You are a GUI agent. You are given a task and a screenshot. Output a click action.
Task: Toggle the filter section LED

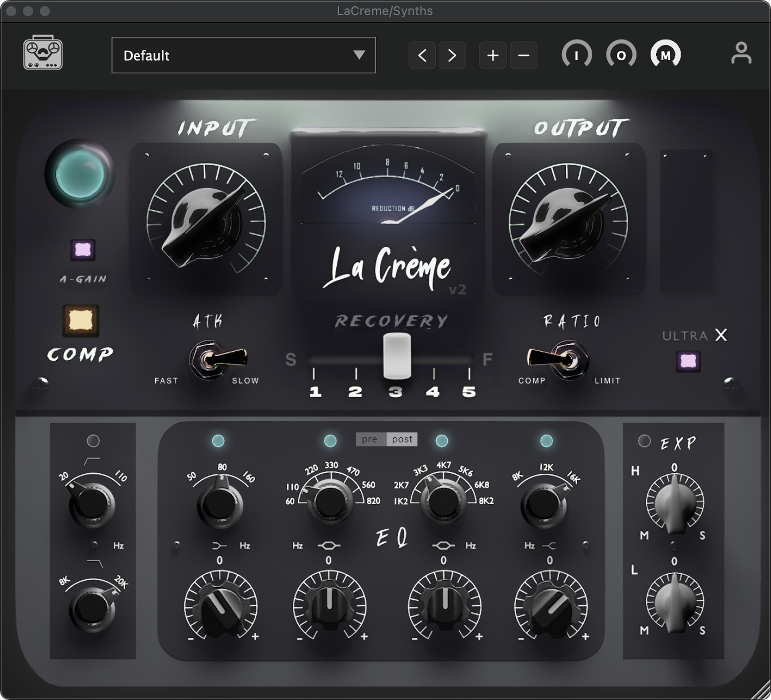[93, 440]
